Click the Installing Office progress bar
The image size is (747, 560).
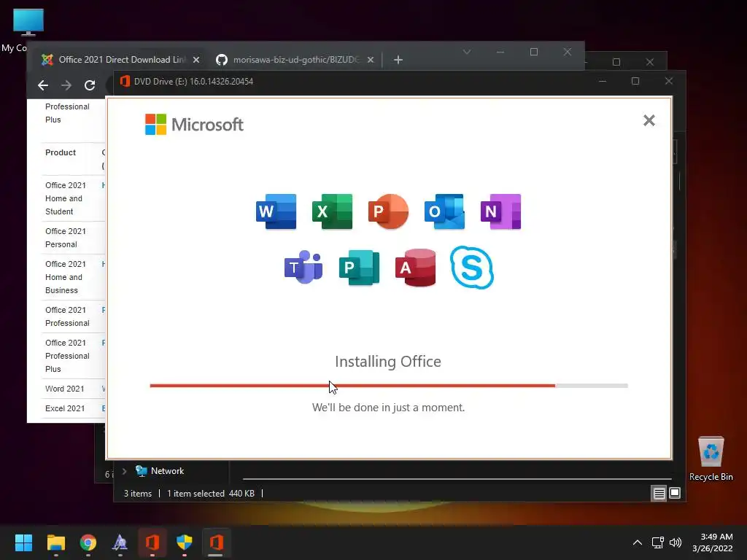click(389, 386)
